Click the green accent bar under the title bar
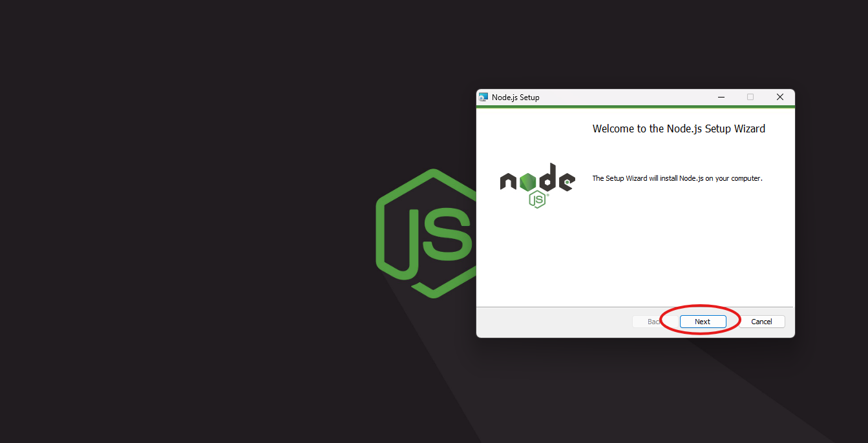 pos(635,107)
